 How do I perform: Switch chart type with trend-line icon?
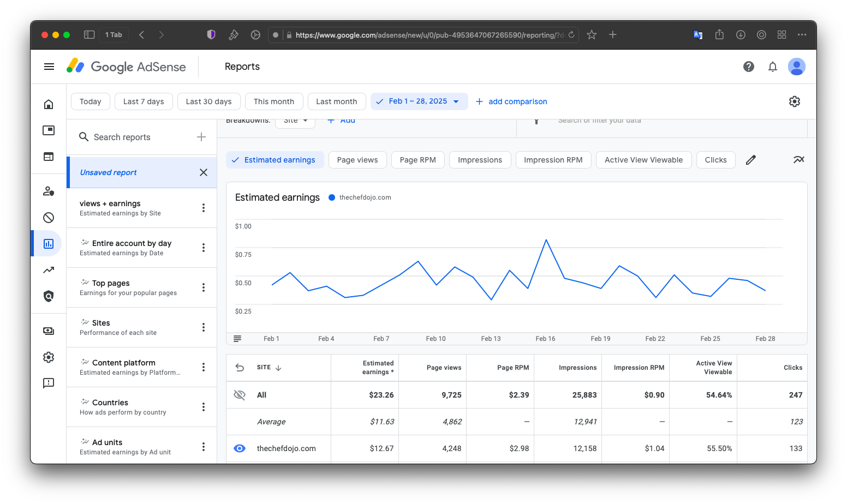click(799, 160)
